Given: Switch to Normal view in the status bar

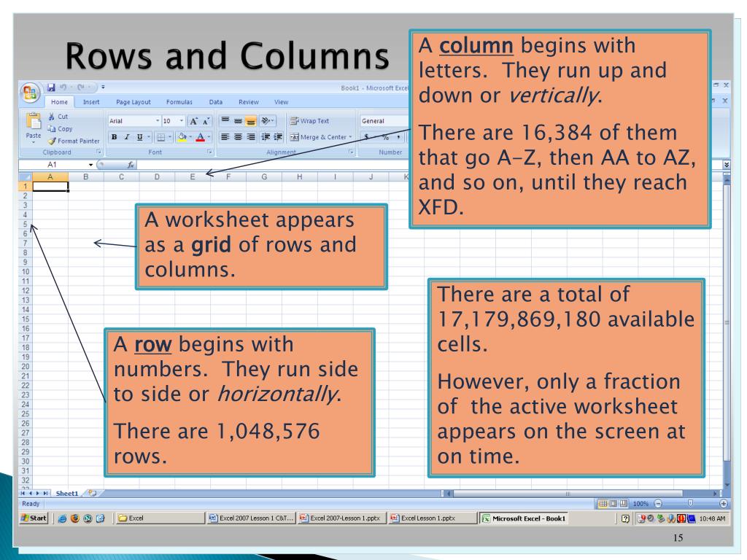Looking at the screenshot, I should point(603,503).
